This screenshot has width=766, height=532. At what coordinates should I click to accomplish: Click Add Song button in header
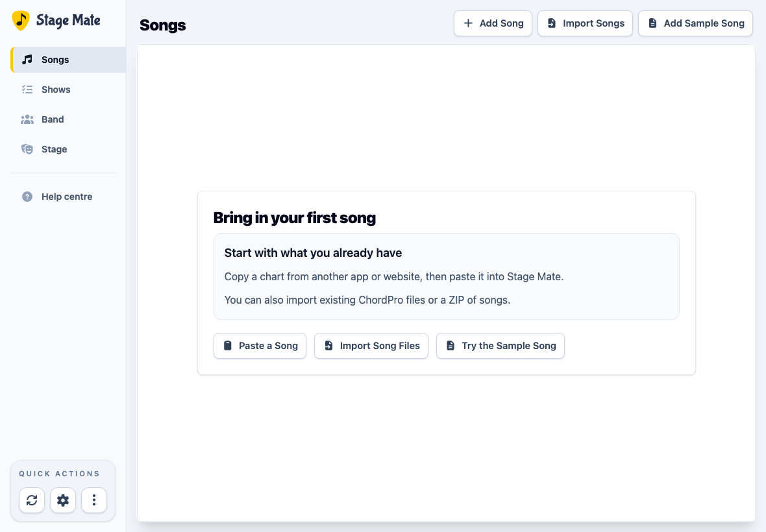(x=493, y=23)
